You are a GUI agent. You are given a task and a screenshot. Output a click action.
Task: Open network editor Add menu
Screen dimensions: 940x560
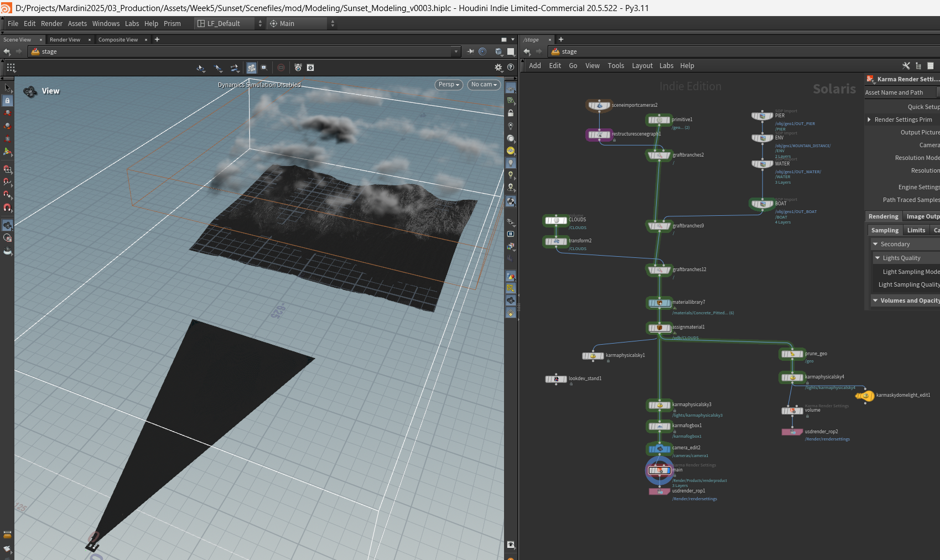point(534,66)
